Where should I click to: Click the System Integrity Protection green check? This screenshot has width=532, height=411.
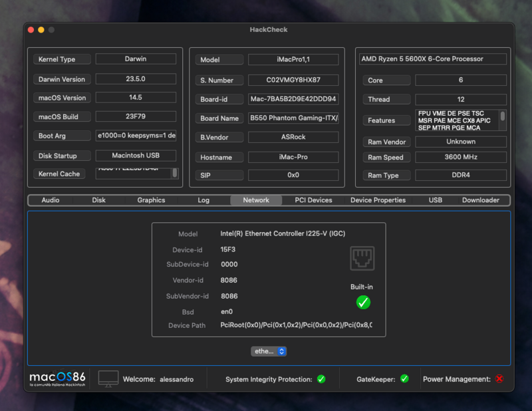click(321, 379)
